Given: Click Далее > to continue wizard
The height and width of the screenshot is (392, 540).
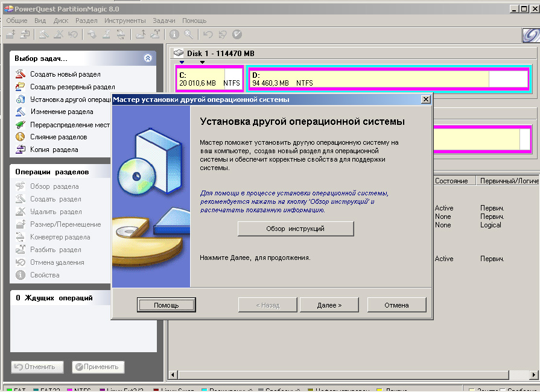Looking at the screenshot, I should click(x=329, y=305).
